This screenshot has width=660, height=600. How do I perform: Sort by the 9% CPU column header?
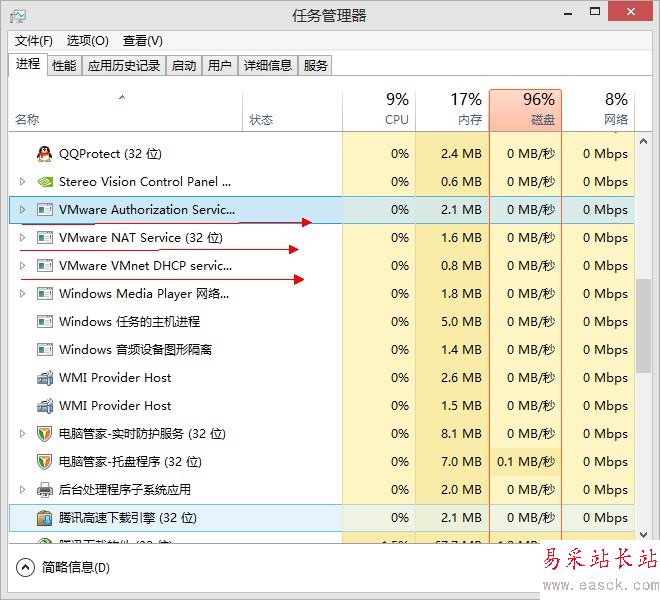[379, 110]
